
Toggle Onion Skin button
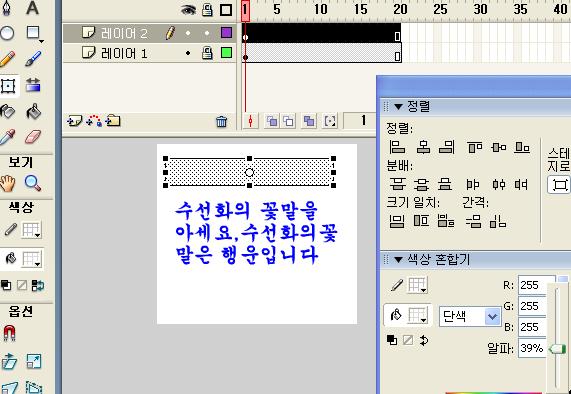[272, 121]
